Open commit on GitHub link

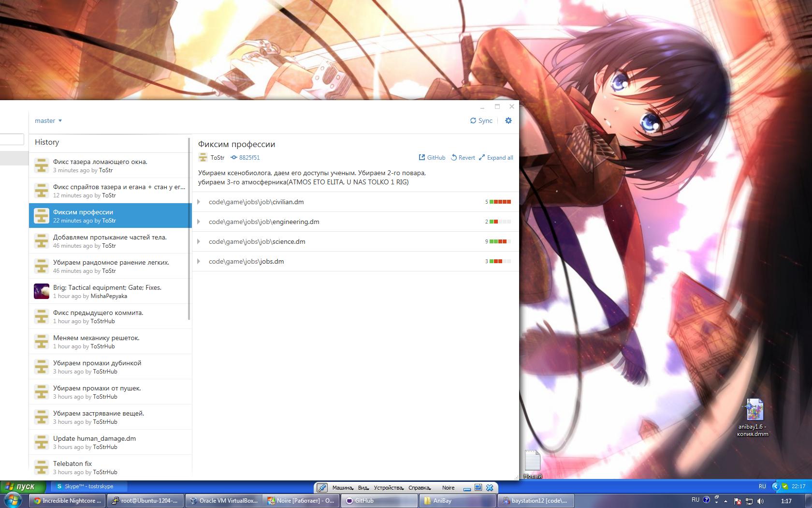click(x=432, y=157)
